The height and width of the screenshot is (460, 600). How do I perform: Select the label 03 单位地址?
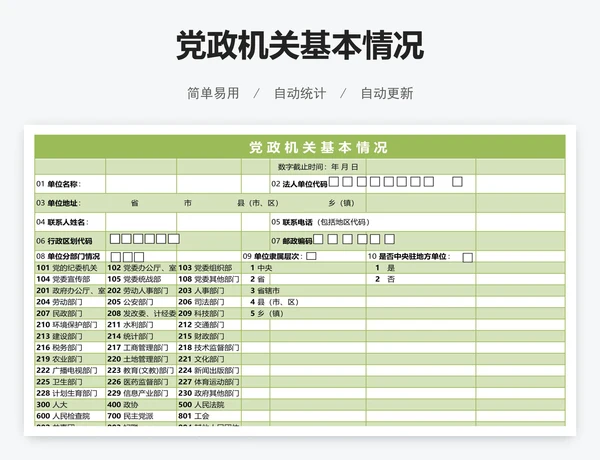coord(59,203)
